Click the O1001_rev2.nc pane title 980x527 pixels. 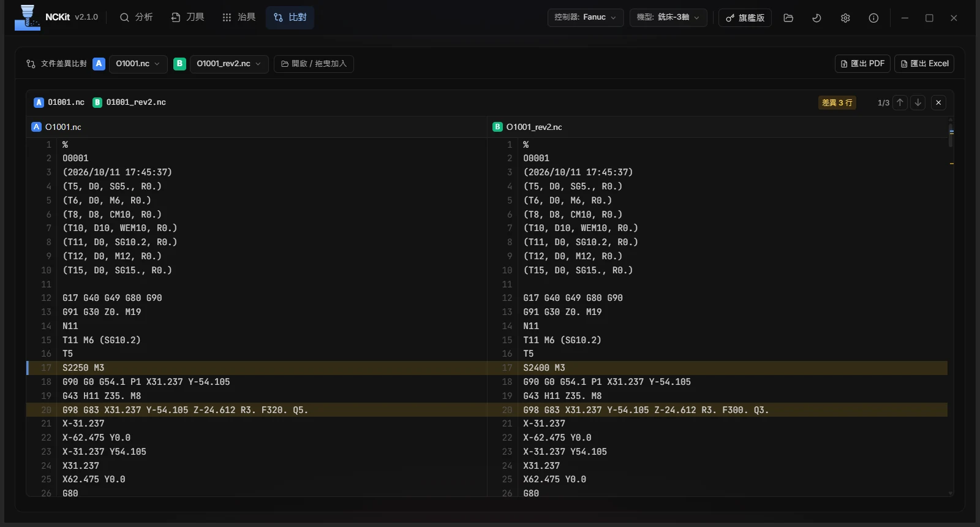tap(534, 127)
